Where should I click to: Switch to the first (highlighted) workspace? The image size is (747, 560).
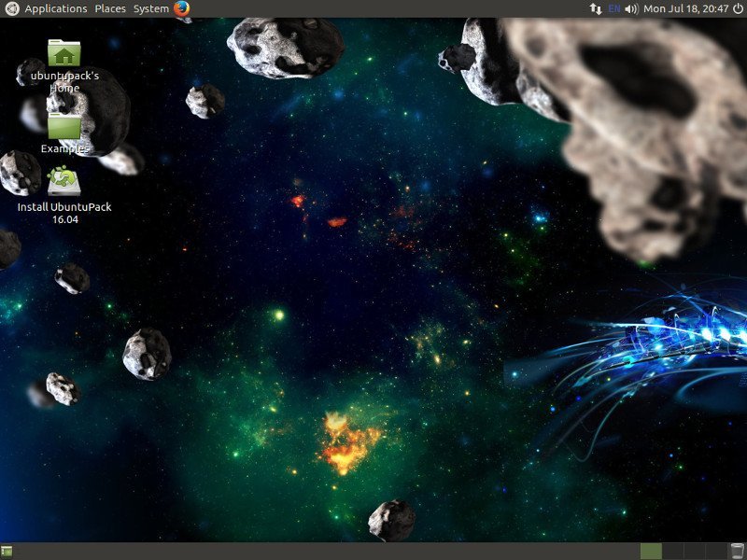651,552
